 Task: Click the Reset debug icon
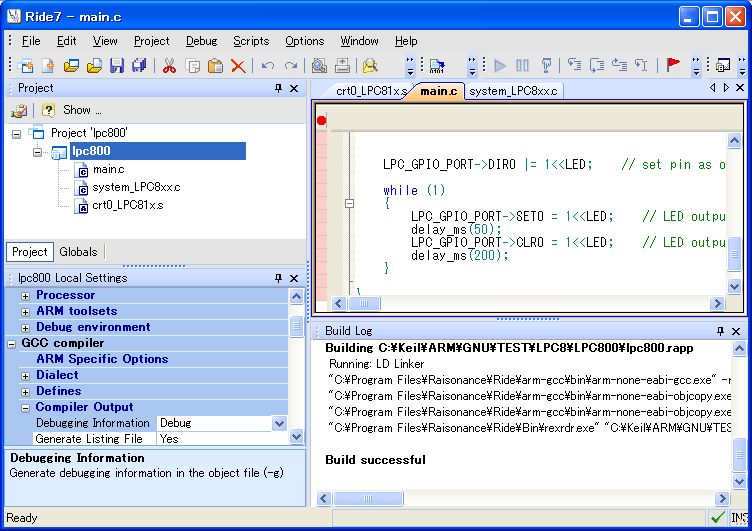[x=546, y=65]
